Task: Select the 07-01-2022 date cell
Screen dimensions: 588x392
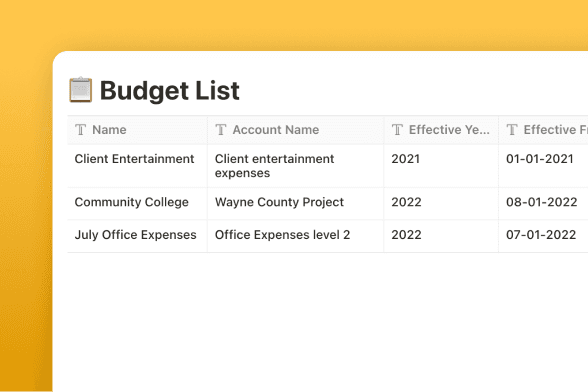Action: point(543,236)
